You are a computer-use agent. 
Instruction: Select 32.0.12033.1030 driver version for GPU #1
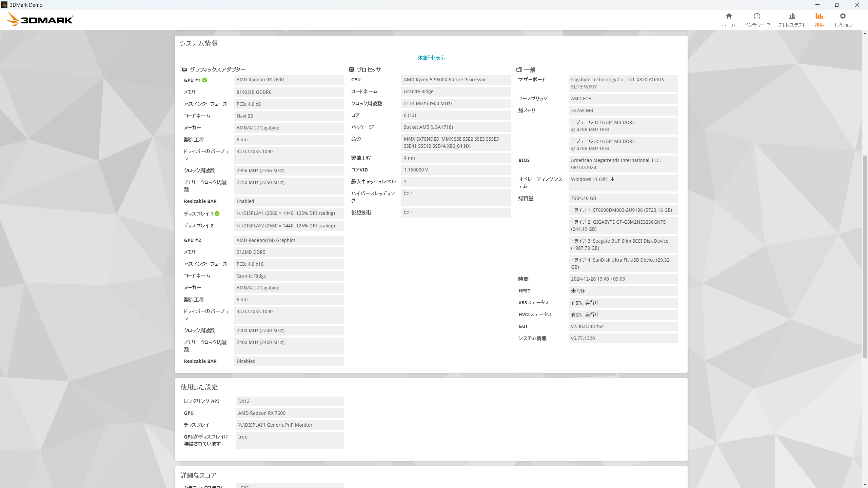pos(289,155)
